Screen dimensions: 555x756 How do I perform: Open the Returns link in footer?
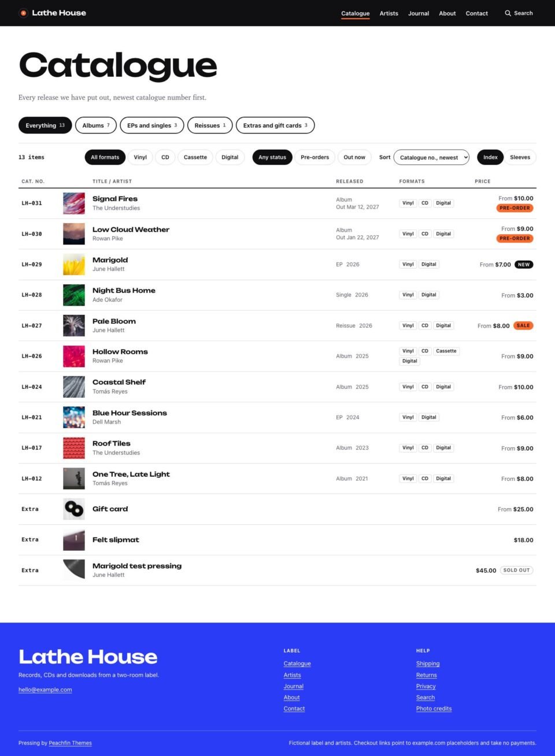427,675
